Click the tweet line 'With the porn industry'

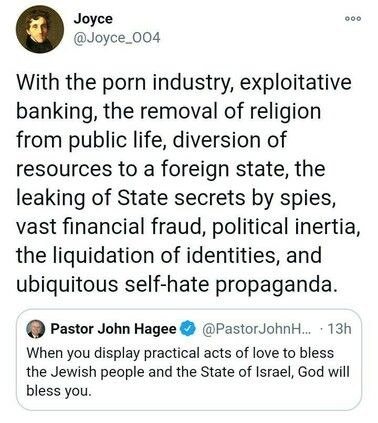pos(184,83)
